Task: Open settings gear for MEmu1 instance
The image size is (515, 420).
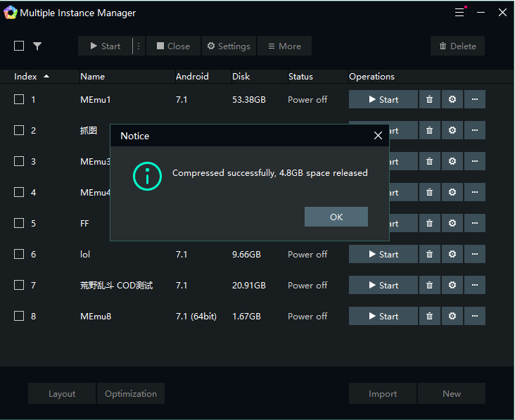Action: (452, 100)
